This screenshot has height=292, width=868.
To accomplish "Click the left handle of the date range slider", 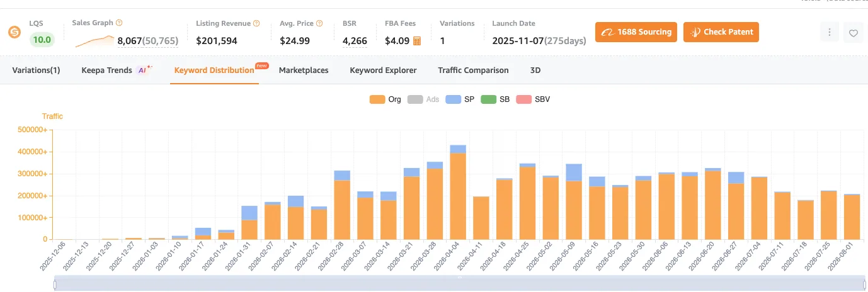I will 55,284.
